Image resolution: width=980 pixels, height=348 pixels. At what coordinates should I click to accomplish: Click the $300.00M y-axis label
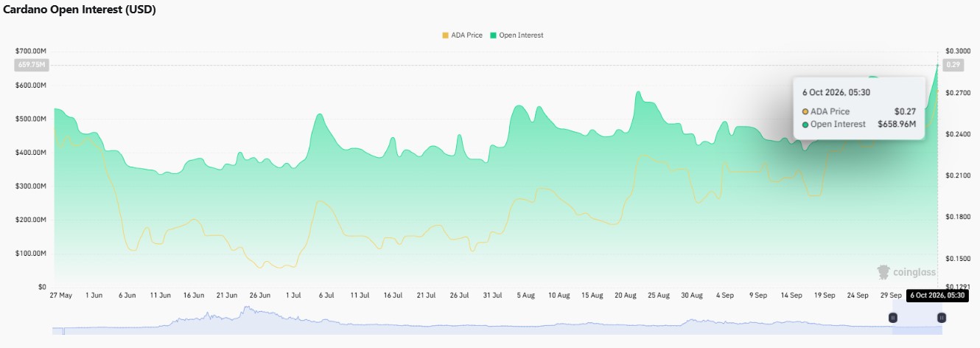click(x=31, y=187)
